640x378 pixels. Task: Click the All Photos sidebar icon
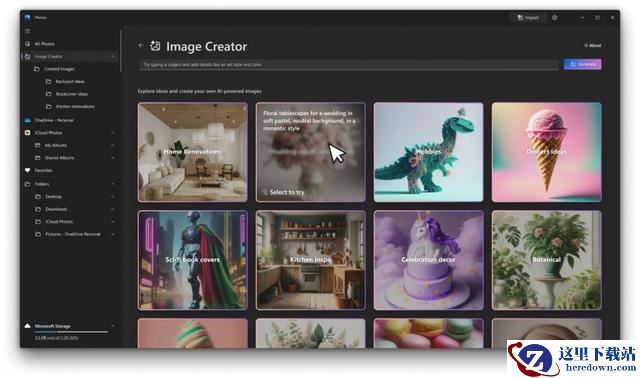pos(27,44)
